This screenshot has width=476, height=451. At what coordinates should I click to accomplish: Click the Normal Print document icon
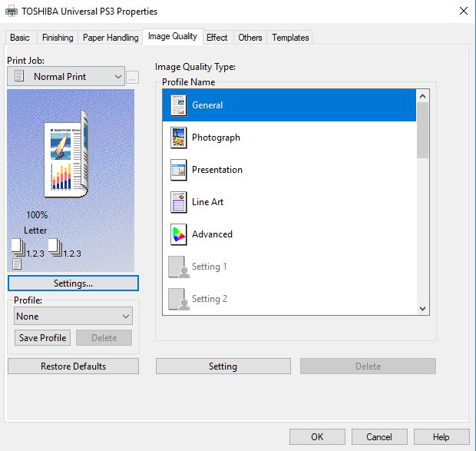point(19,76)
